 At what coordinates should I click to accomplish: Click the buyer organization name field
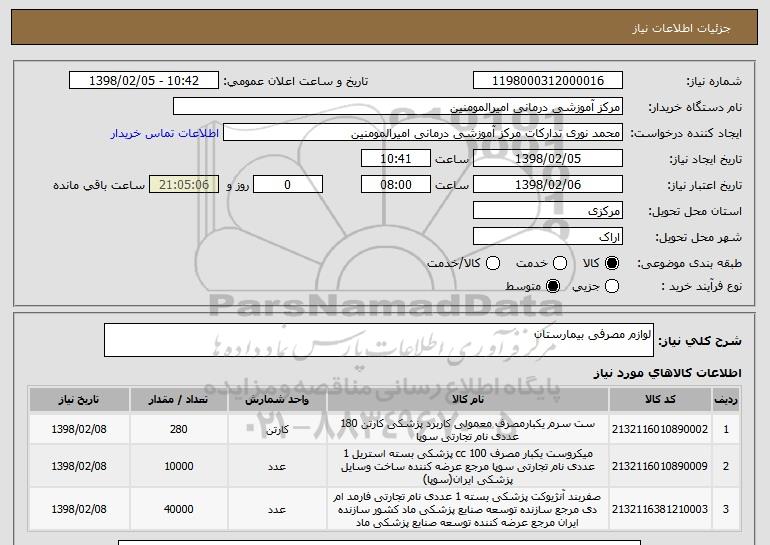(x=398, y=107)
